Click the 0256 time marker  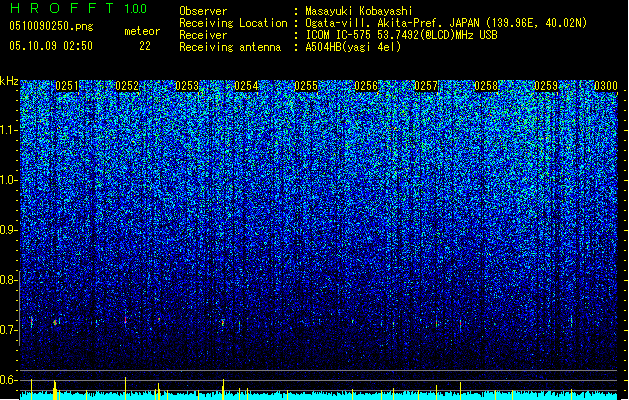tap(366, 86)
